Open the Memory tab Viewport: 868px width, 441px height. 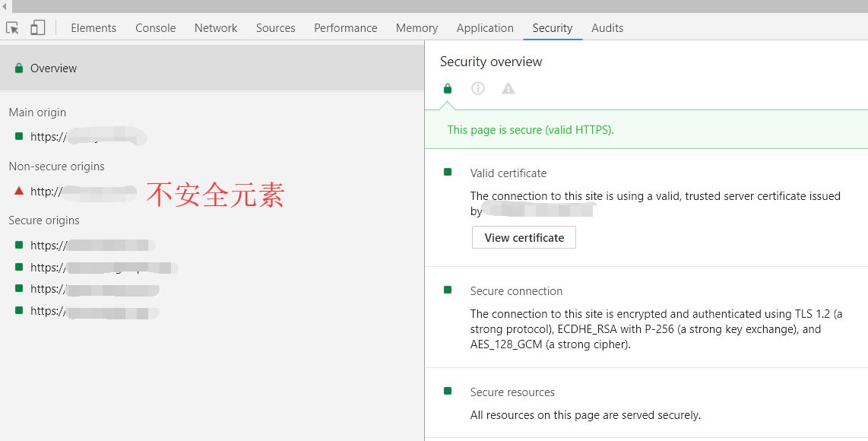(417, 28)
